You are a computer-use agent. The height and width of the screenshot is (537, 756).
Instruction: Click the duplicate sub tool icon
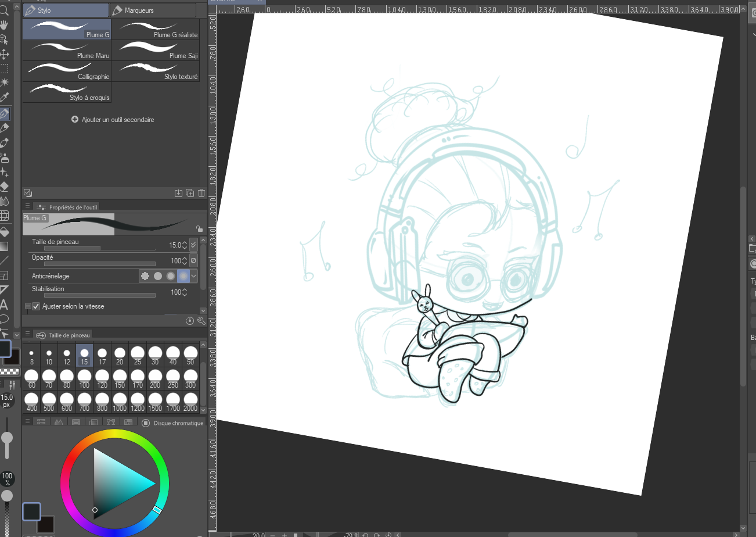coord(190,193)
